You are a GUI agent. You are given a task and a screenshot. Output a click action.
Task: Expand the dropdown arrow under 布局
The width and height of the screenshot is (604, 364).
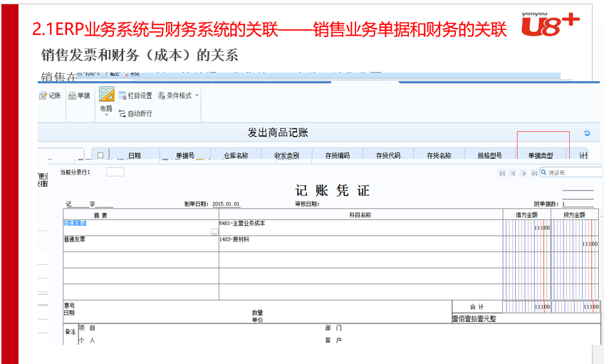106,115
